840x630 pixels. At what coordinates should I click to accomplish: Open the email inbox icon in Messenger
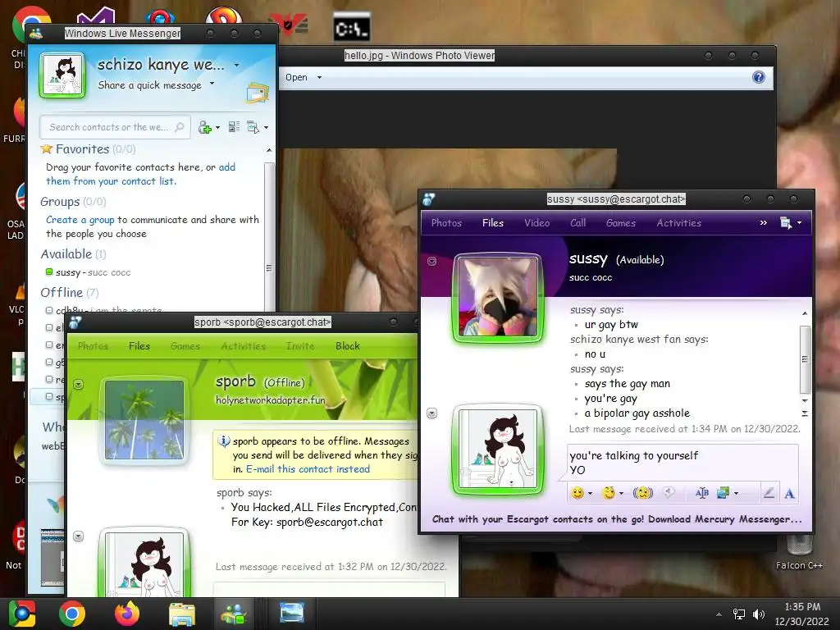[x=258, y=93]
